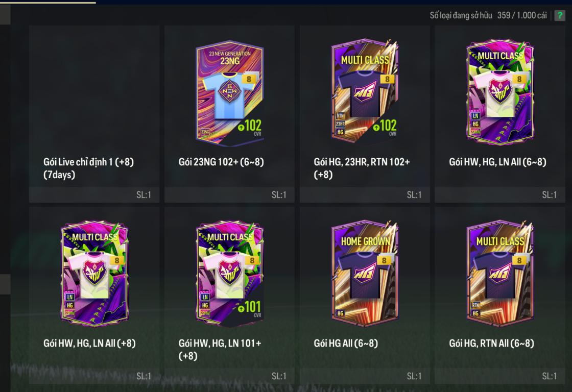Screen dimensions: 572x392
Task: Click the 102 OVR badge on 23NG card
Action: [250, 127]
